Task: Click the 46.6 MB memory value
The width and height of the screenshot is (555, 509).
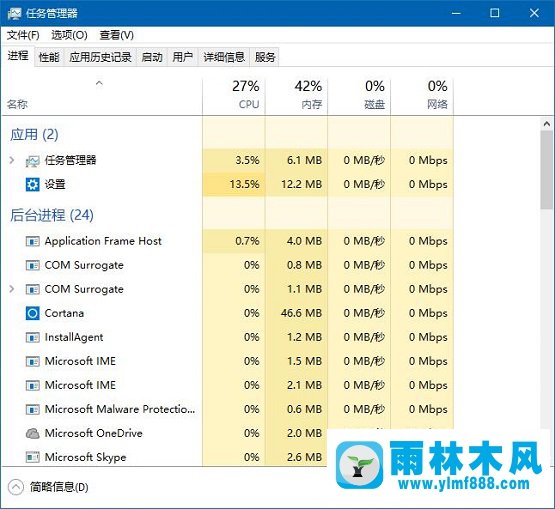Action: pyautogui.click(x=302, y=313)
